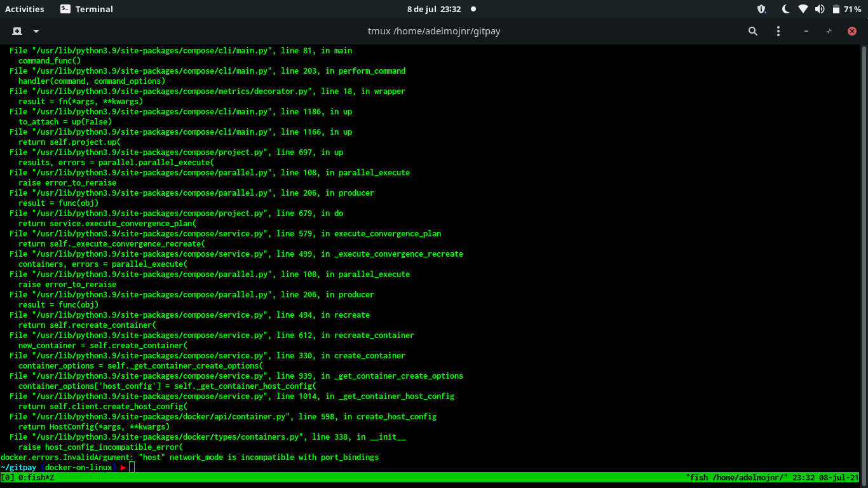The image size is (868, 488).
Task: Click the return self.recreate_container( line
Action: (x=87, y=325)
